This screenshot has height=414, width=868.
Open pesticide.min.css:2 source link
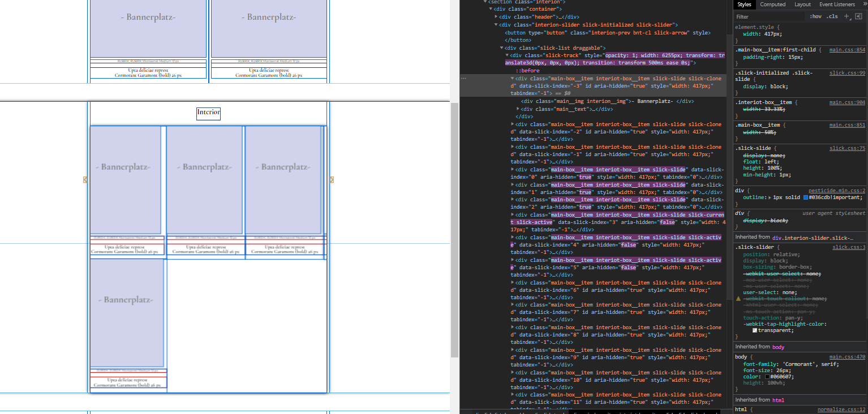click(x=837, y=191)
